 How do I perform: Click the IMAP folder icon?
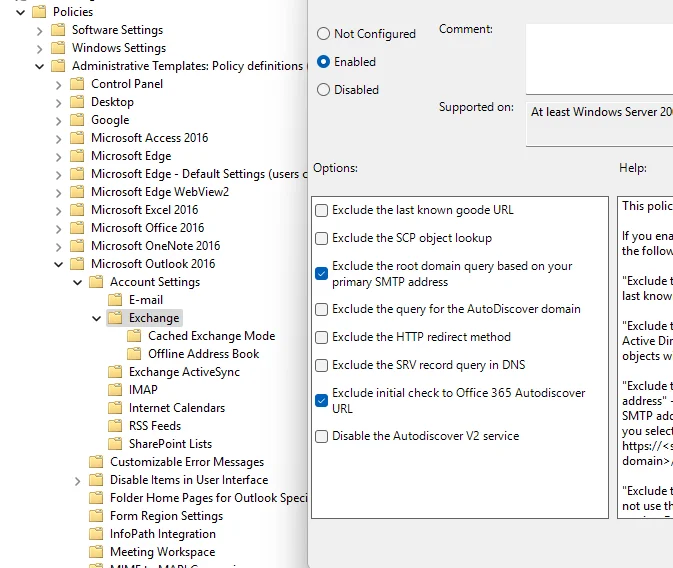[x=115, y=390]
